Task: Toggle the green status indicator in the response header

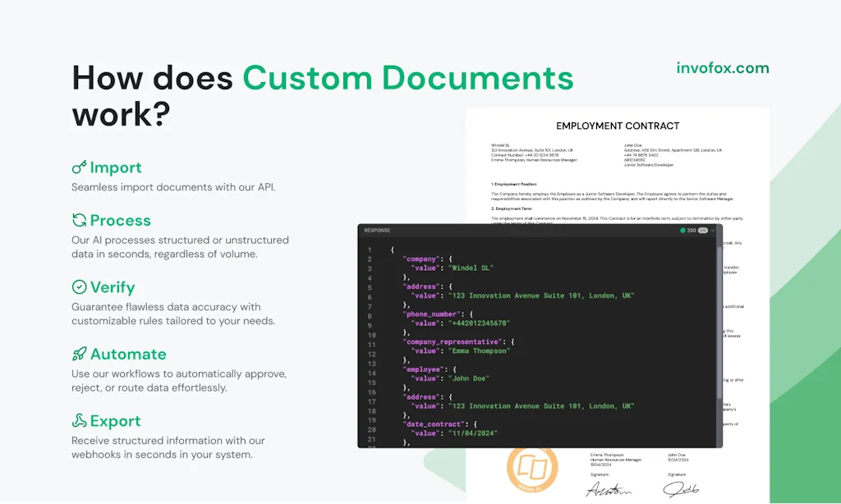Action: pos(684,230)
